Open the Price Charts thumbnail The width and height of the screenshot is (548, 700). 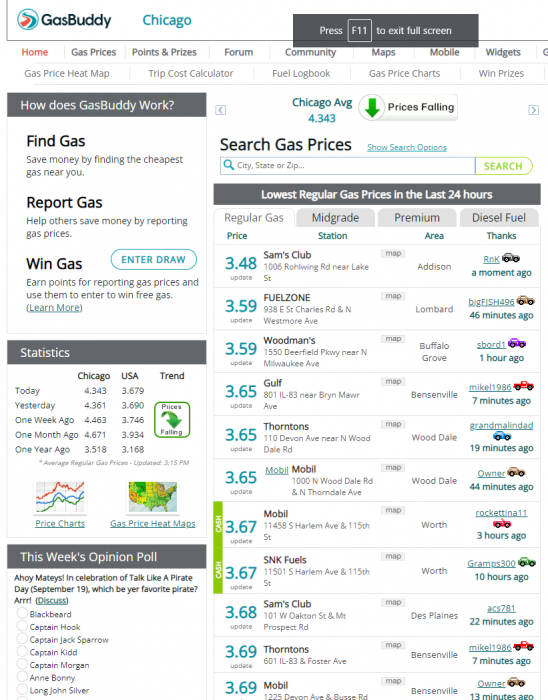[x=60, y=497]
